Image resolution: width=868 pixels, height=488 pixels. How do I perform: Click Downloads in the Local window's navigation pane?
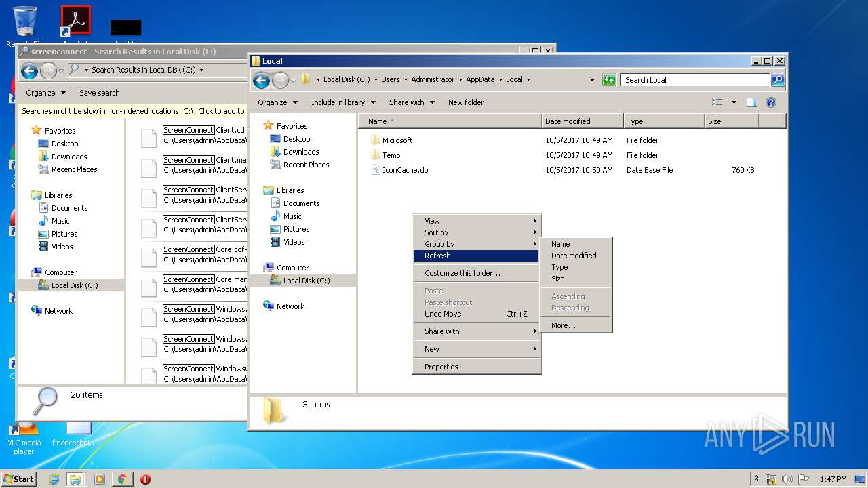click(301, 152)
